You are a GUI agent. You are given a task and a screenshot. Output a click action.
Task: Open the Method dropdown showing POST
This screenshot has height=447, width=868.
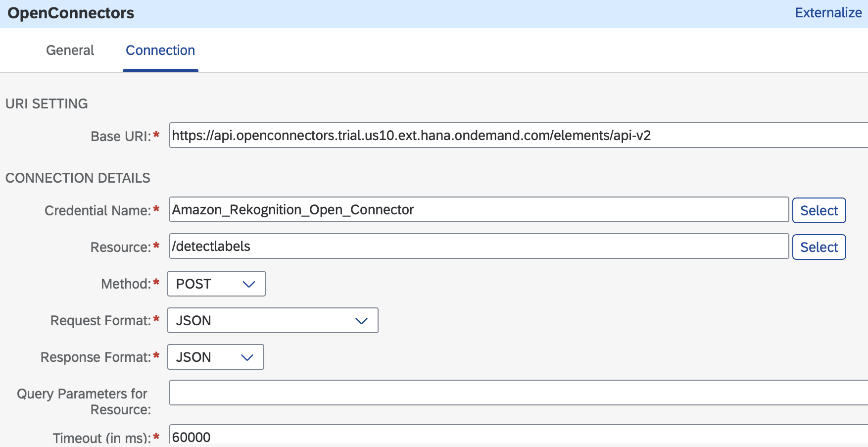216,284
